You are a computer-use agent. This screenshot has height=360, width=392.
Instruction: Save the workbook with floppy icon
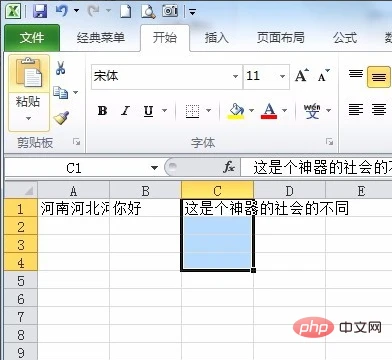[x=40, y=11]
